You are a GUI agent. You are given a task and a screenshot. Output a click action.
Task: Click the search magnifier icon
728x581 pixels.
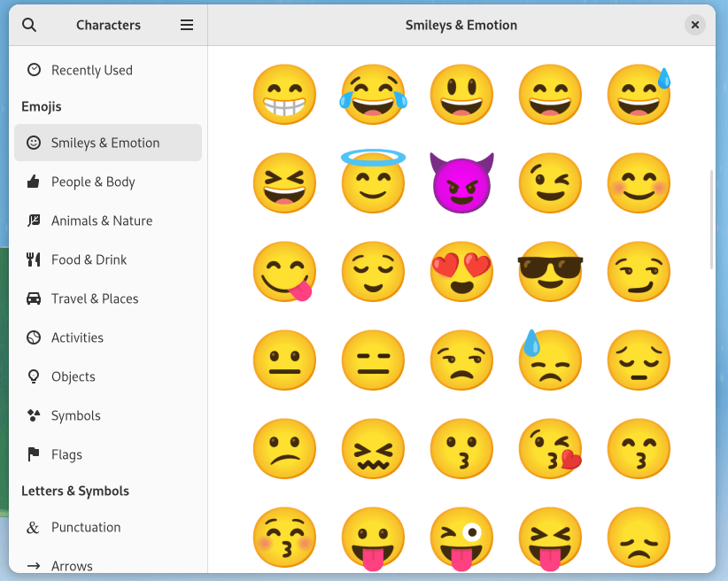[29, 25]
